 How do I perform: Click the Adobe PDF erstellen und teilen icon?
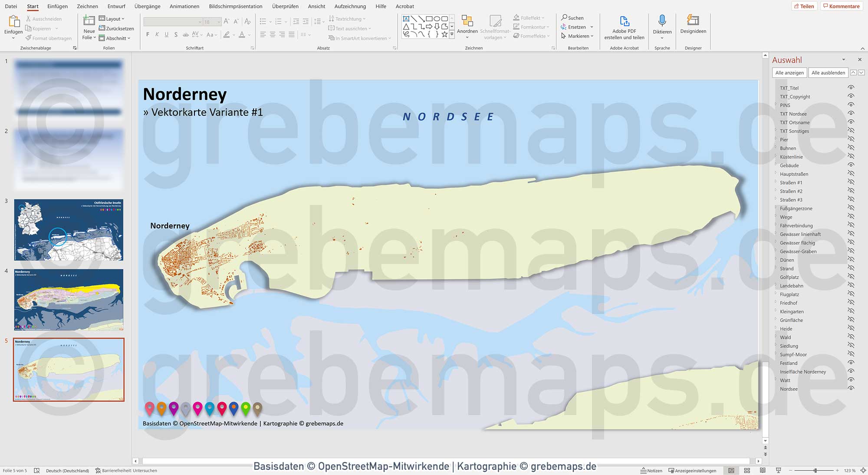point(624,21)
